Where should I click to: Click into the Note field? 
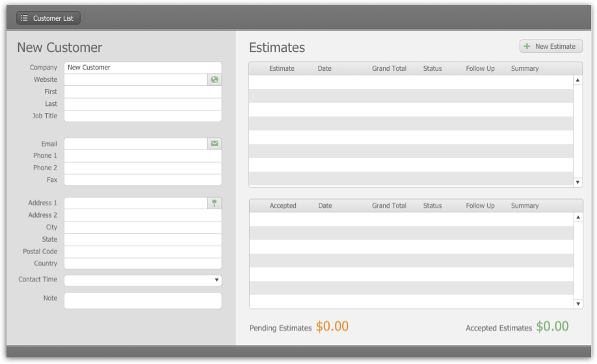point(143,300)
